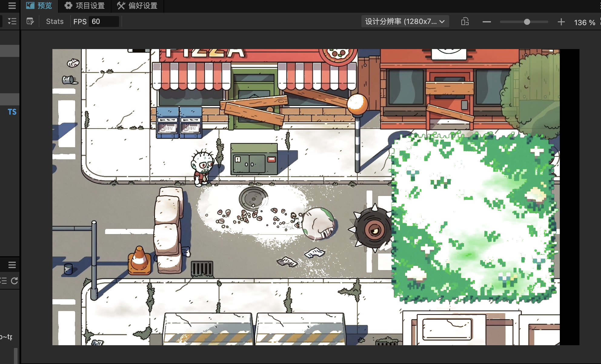This screenshot has width=601, height=364.
Task: Click the FPS value input field
Action: tap(104, 22)
